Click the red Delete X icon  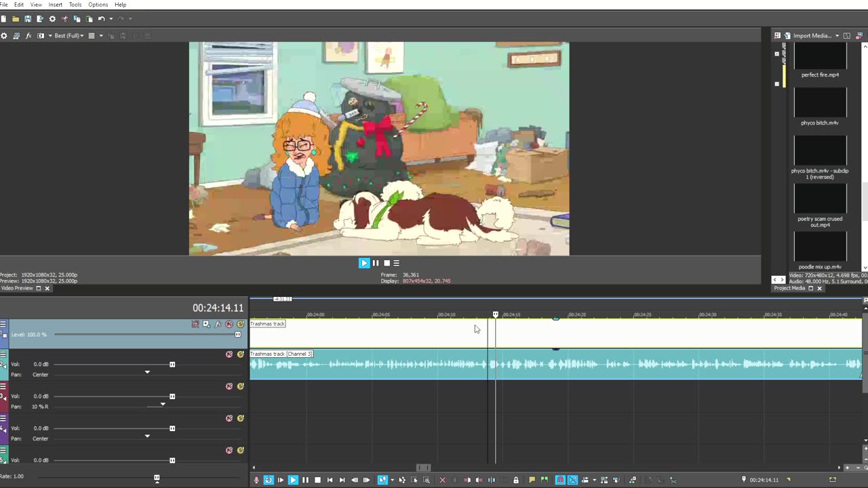point(443,480)
